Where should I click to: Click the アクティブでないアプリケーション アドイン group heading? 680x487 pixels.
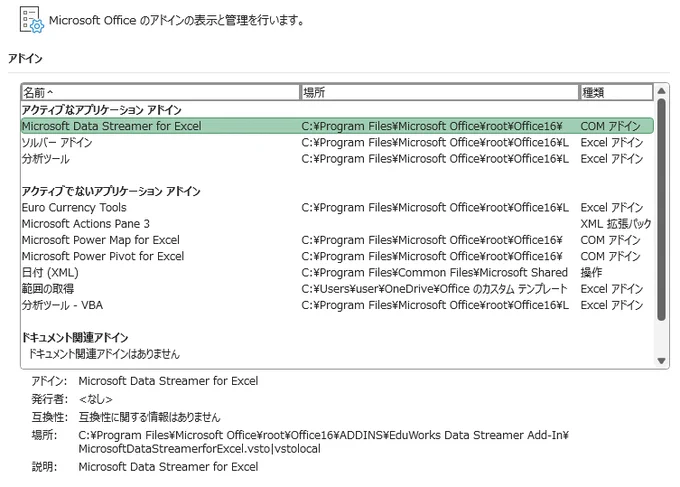point(111,191)
